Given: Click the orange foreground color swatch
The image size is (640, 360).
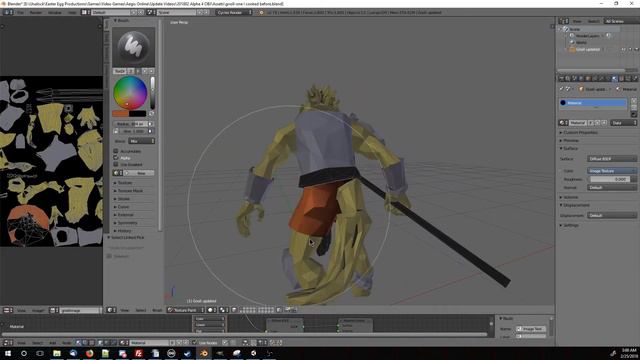Looking at the screenshot, I should pyautogui.click(x=120, y=113).
